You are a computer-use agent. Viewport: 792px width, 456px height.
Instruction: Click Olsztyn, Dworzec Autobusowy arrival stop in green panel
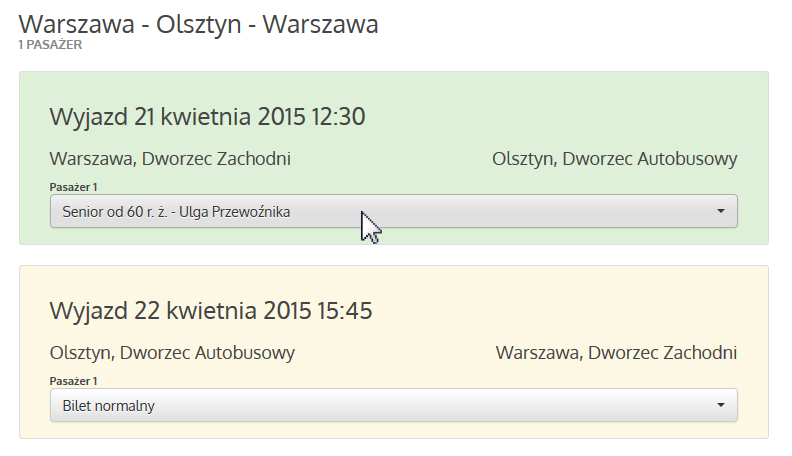(x=615, y=159)
